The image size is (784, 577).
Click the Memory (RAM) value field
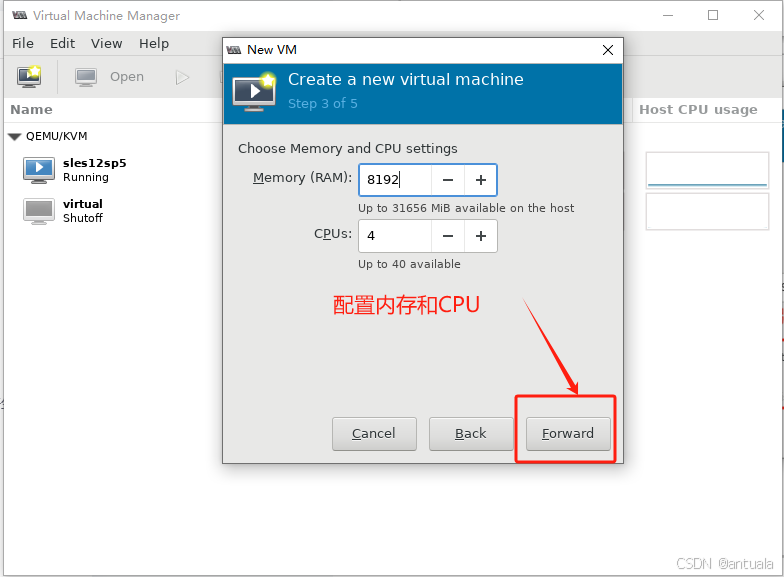(x=395, y=180)
